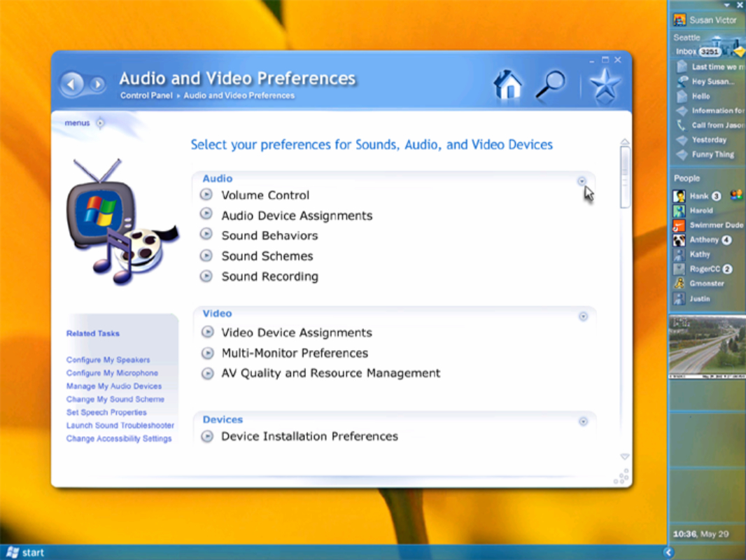Viewport: 746px width, 560px height.
Task: Click the arrow icon beside Sound Recording
Action: [x=206, y=276]
